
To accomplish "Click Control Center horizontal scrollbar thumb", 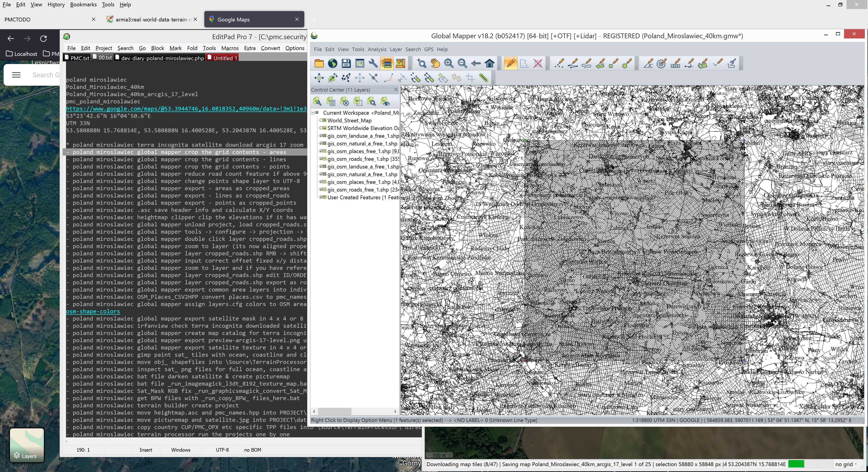I will [335, 411].
